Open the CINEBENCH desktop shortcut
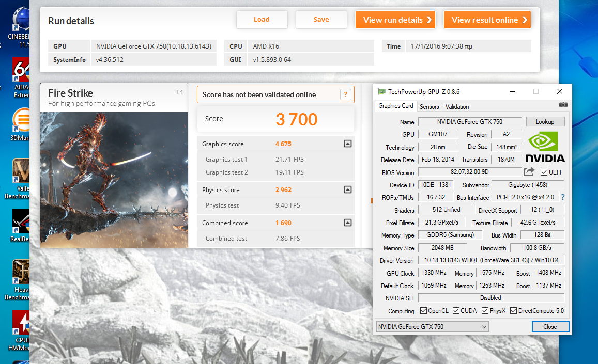 (20, 27)
